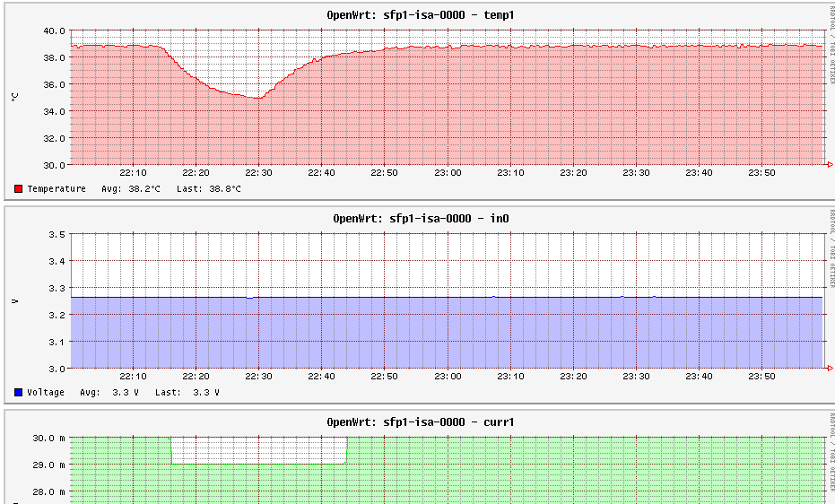Click the title 'OpenWrt: sfp1-isa-0000 - temp1'
Screen dimensions: 835x504
click(x=421, y=15)
